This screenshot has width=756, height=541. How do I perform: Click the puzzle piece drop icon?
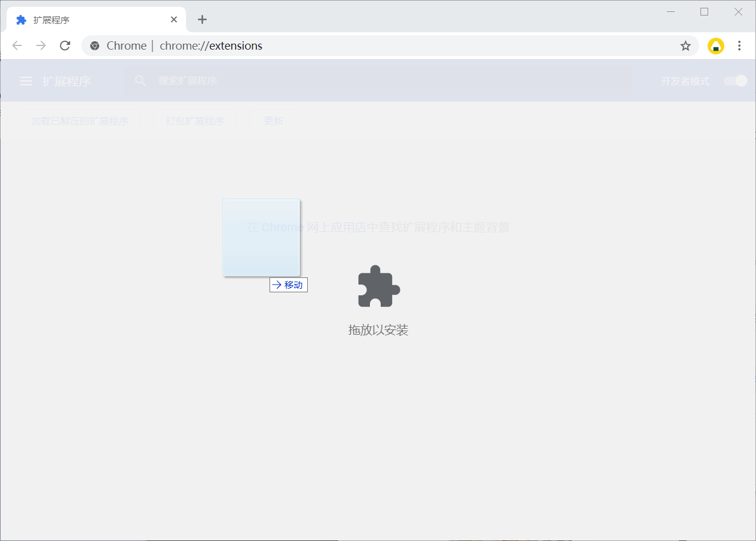pos(379,286)
